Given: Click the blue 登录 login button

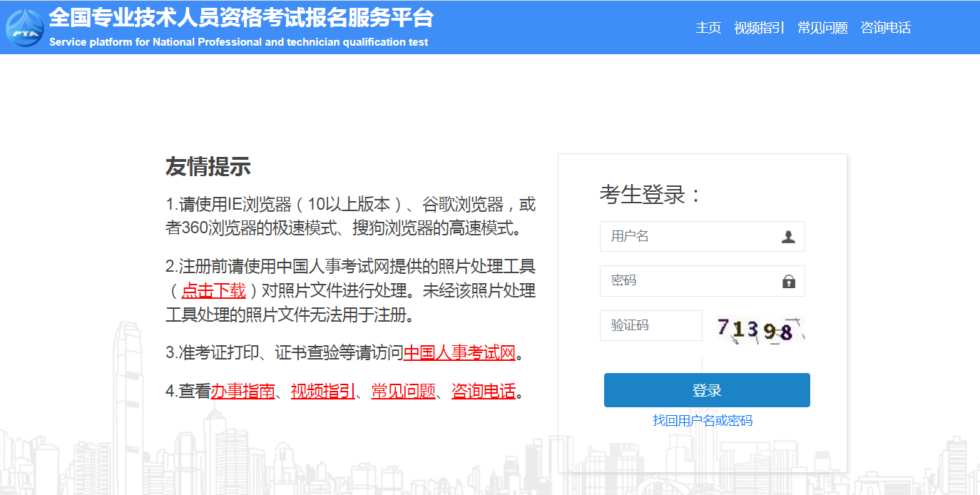Looking at the screenshot, I should 707,390.
